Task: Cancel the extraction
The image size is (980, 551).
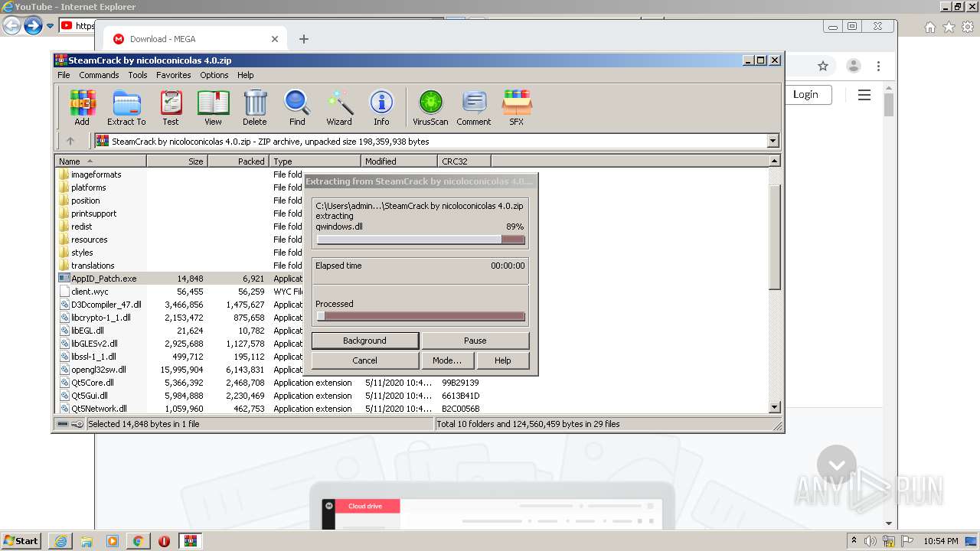Action: click(364, 360)
